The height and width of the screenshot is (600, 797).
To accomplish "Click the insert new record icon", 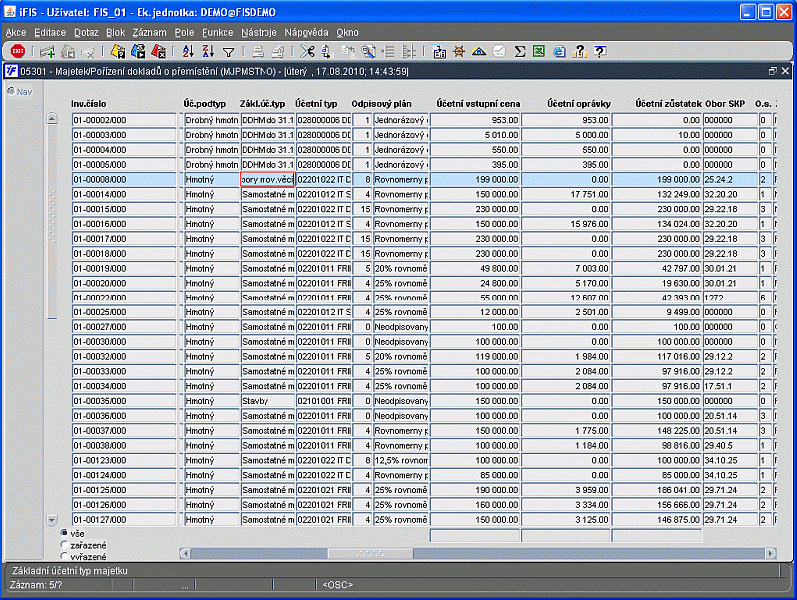I will click(x=47, y=51).
